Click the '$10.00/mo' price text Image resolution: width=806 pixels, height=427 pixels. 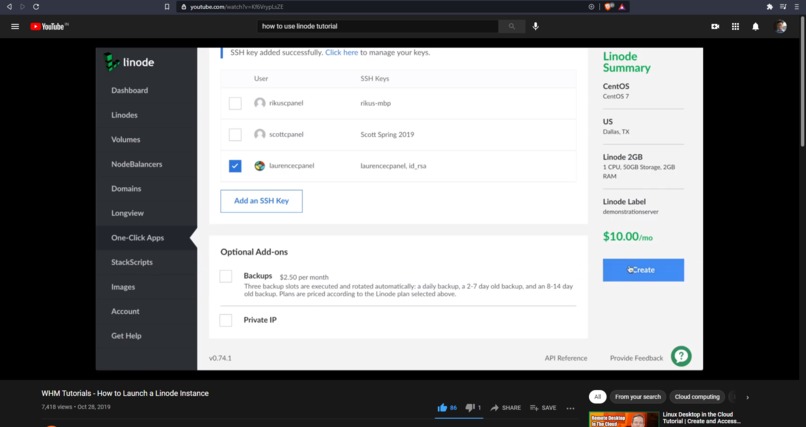coord(628,236)
